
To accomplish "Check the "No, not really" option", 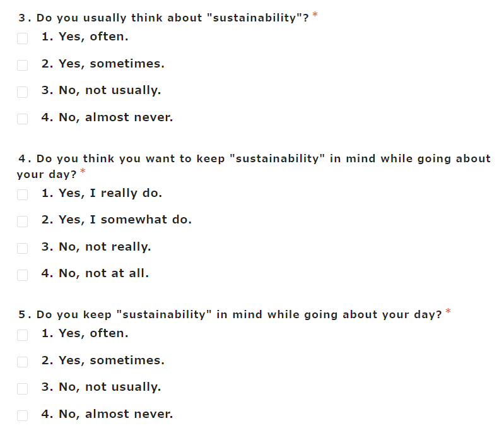I will tap(22, 248).
